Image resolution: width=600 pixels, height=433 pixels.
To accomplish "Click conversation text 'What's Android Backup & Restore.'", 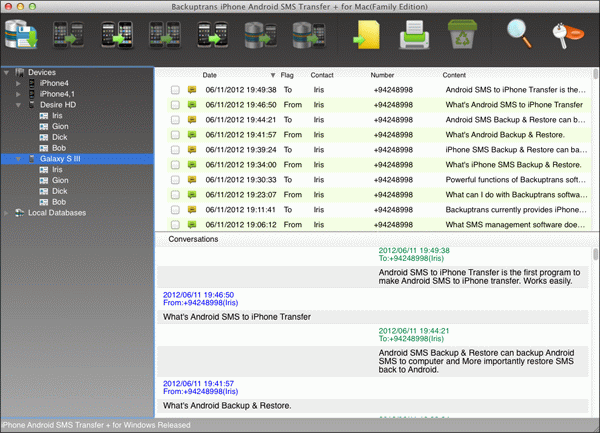I will 227,405.
